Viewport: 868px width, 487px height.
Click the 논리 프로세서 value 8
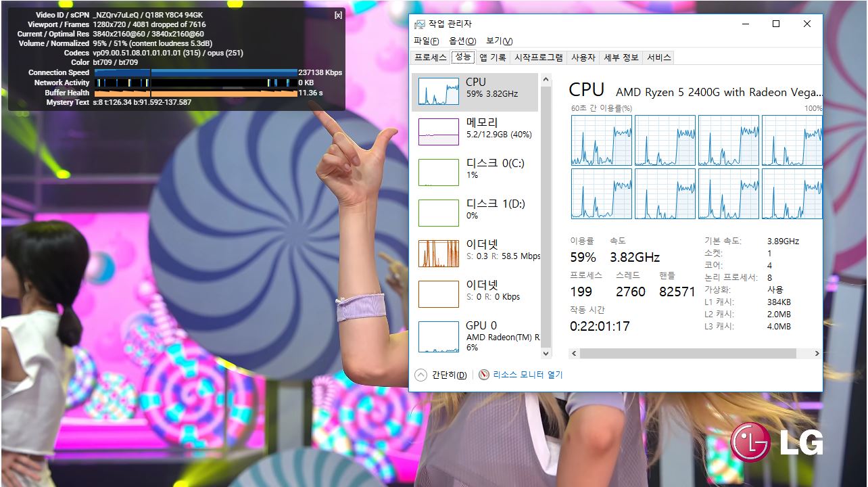770,278
